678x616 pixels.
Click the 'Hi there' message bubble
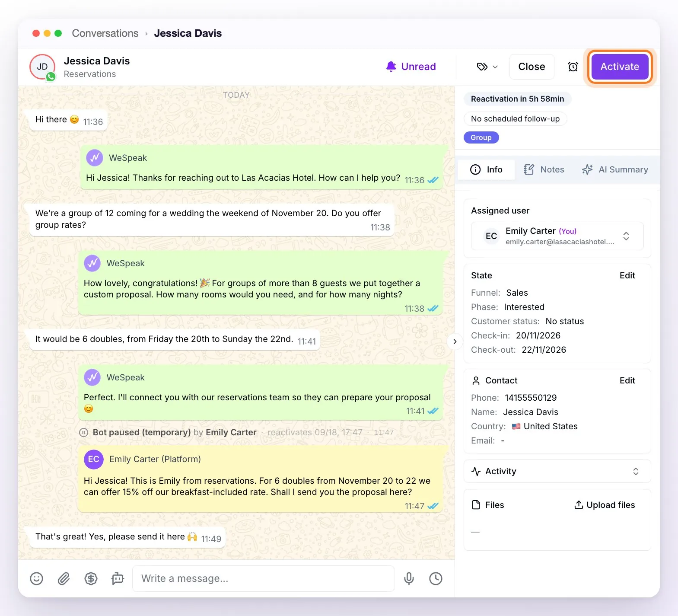(68, 120)
